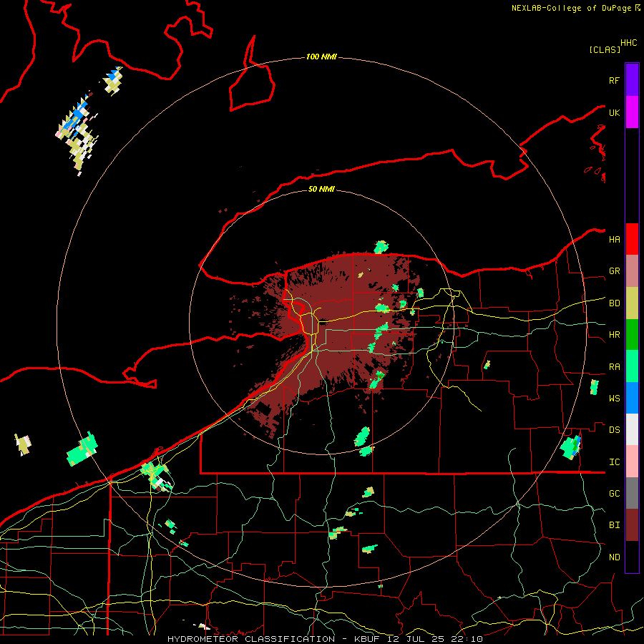The height and width of the screenshot is (644, 644).
Task: Click the GC legend label
Action: [x=614, y=494]
